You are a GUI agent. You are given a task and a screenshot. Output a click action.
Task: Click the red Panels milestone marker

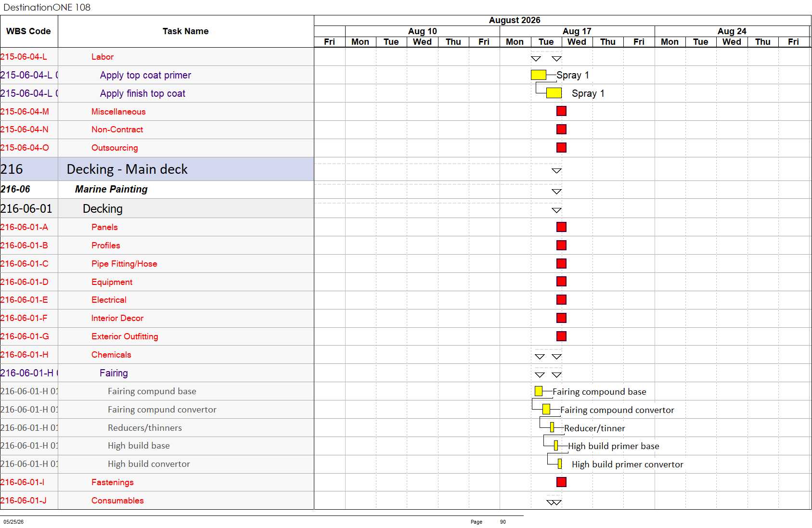(561, 227)
